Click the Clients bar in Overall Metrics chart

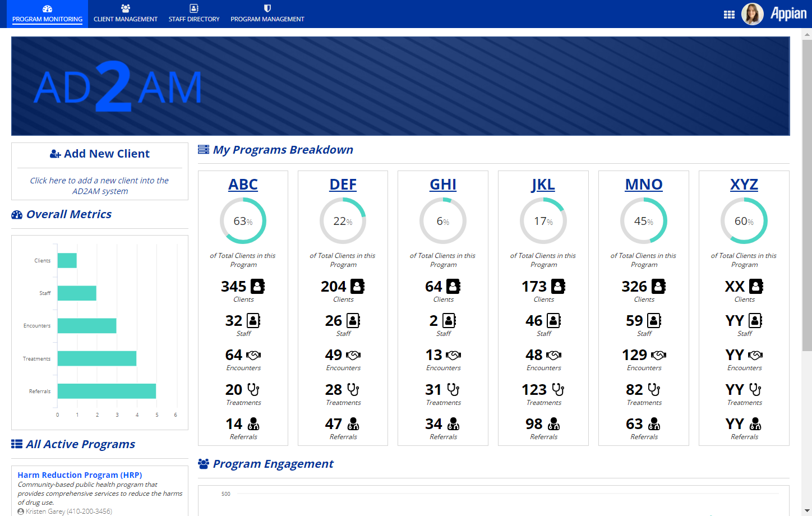tap(67, 260)
